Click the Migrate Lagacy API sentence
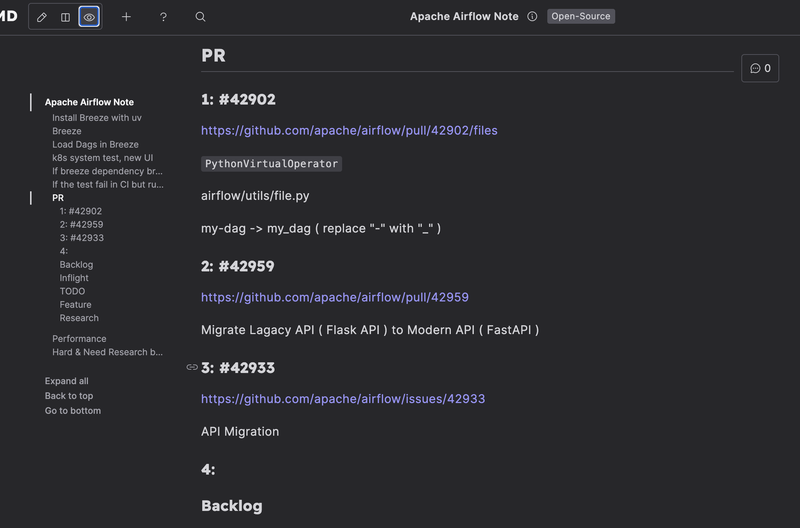Image resolution: width=800 pixels, height=528 pixels. [x=370, y=330]
